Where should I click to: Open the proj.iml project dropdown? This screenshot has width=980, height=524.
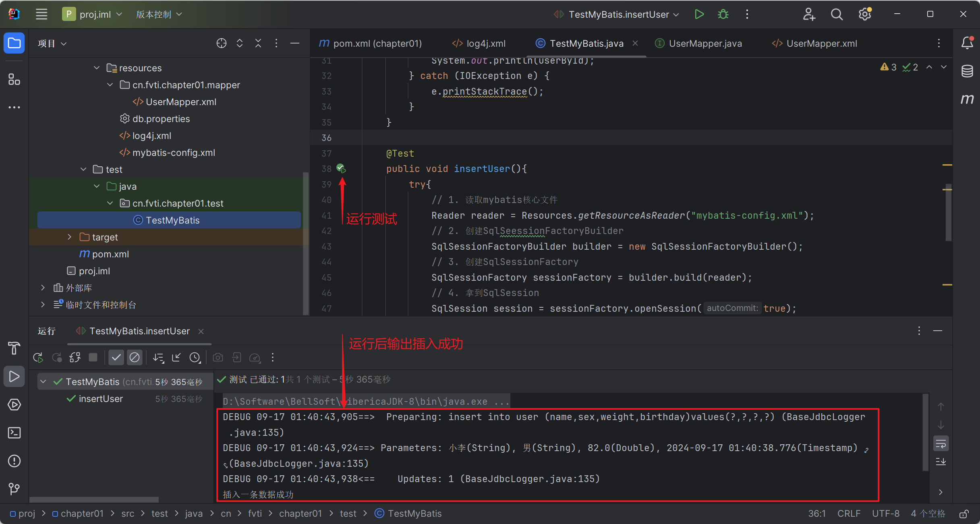(x=93, y=14)
